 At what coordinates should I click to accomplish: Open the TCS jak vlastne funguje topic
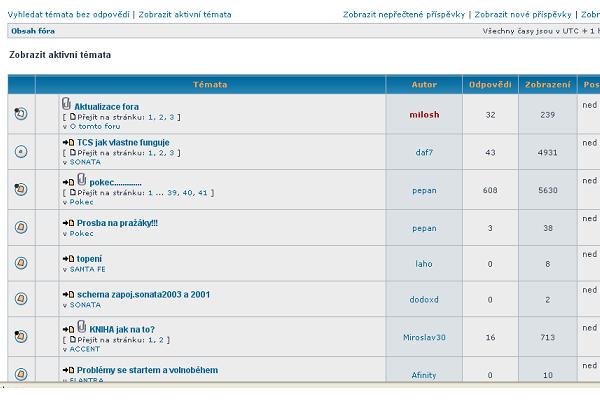tap(123, 142)
